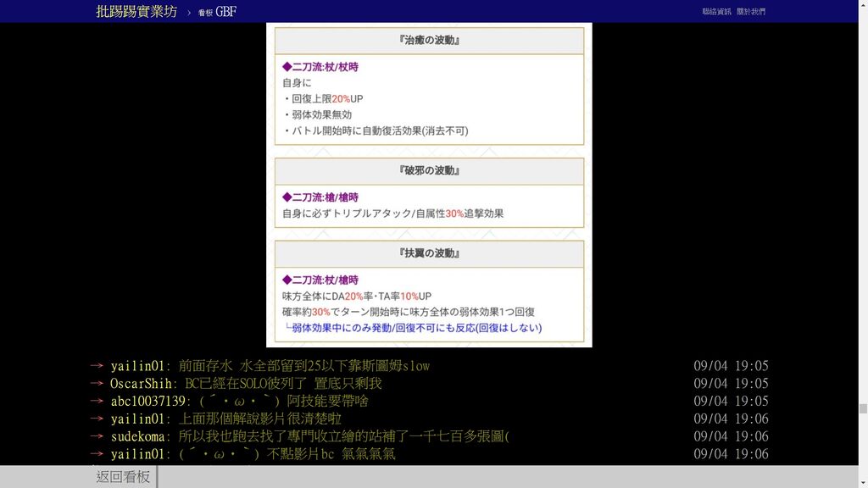Image resolution: width=868 pixels, height=488 pixels.
Task: Click abc10037139's comment 阿技能要帶啥
Action: coord(283,401)
